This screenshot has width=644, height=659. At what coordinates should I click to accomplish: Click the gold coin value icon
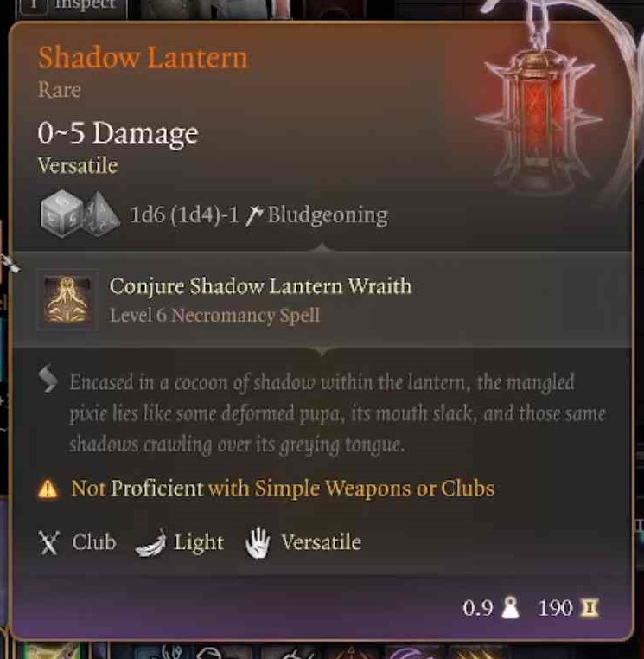pos(590,608)
